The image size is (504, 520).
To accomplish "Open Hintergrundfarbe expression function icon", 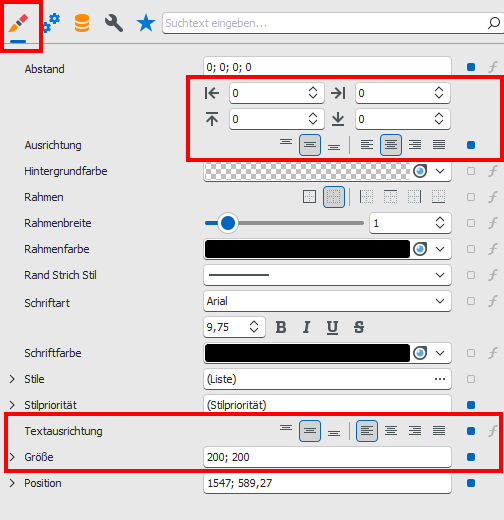I will [493, 171].
